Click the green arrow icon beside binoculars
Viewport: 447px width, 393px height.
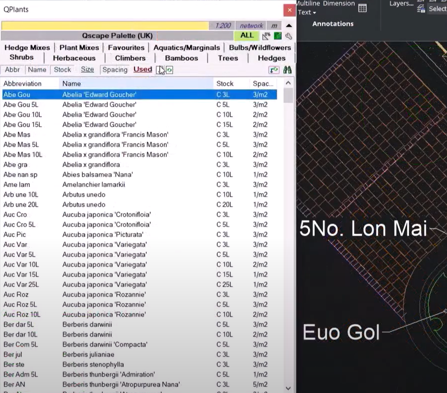(274, 70)
